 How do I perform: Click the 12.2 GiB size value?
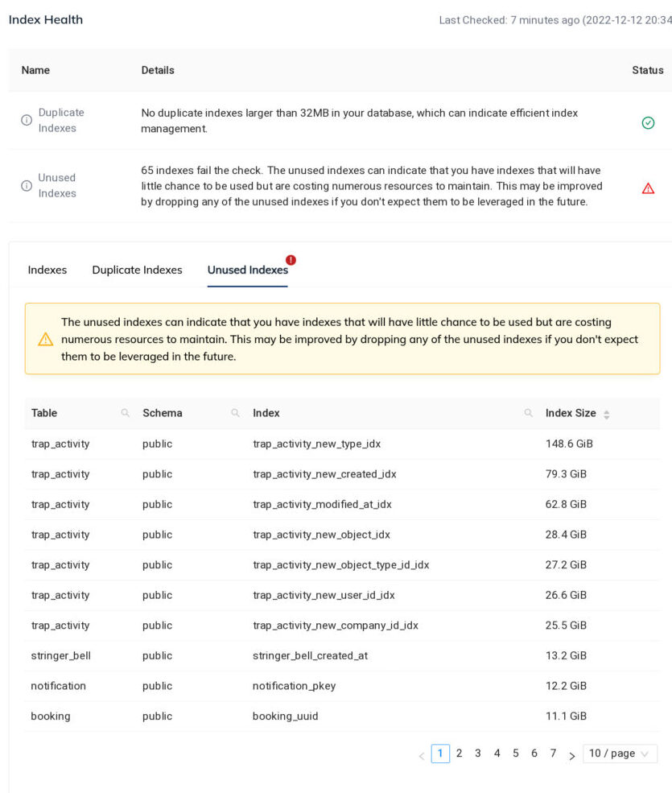pos(566,686)
